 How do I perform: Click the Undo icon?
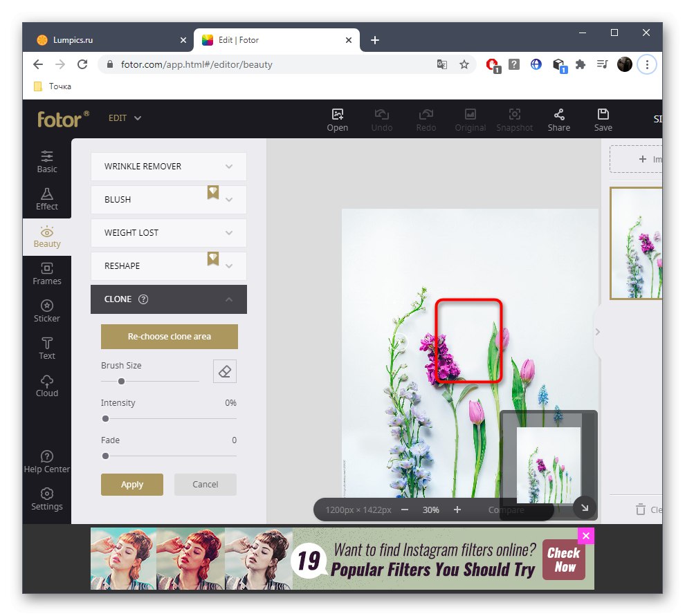tap(381, 119)
